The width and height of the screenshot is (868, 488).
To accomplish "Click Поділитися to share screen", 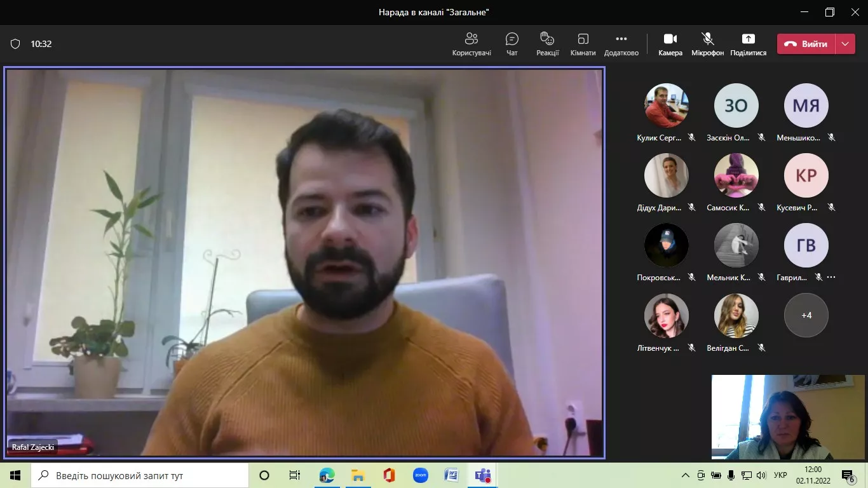I will [x=748, y=44].
